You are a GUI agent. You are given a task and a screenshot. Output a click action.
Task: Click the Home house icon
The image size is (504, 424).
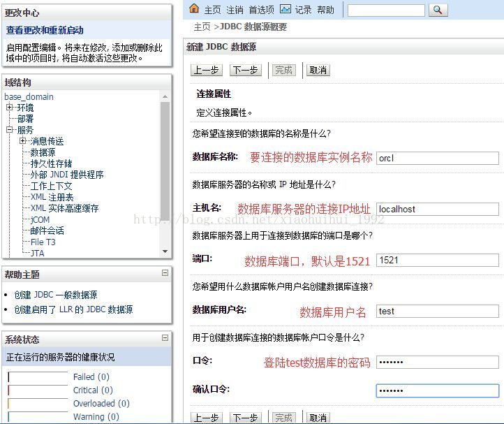(194, 8)
